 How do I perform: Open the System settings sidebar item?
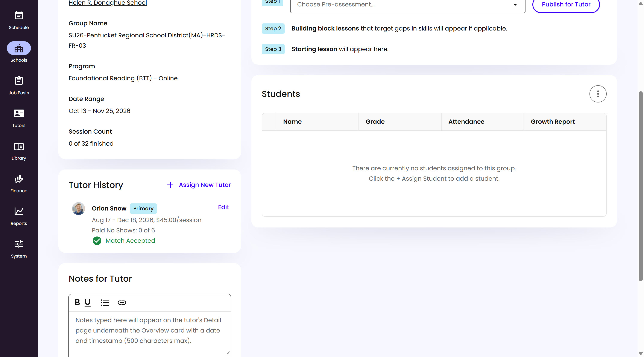[19, 249]
